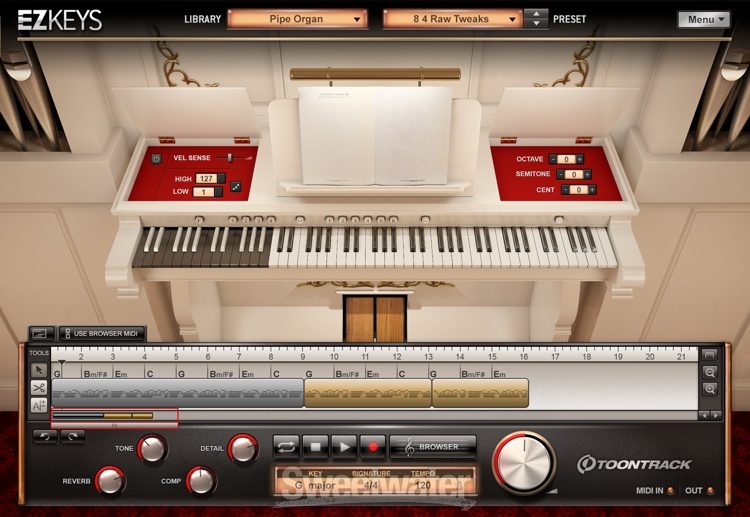Open the Menu dropdown
This screenshot has width=750, height=517.
pyautogui.click(x=704, y=20)
